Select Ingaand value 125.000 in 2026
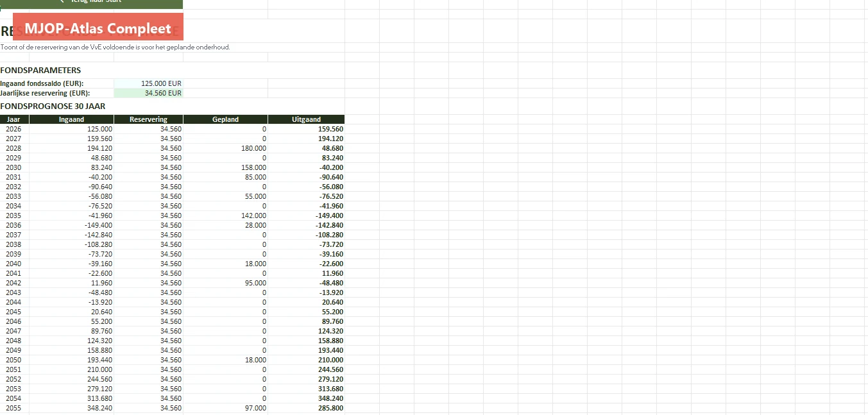Screen dimensions: 868x415 (71, 129)
